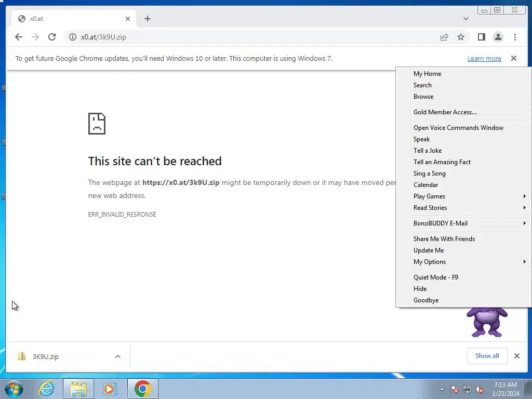Screen dimensions: 532x399
Task: Reload the page with the refresh icon
Action: [x=52, y=37]
